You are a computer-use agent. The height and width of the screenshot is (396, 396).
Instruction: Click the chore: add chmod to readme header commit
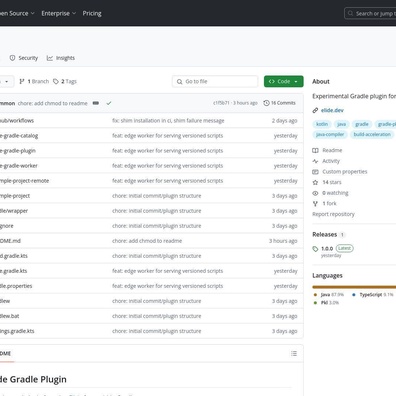[x=53, y=103]
